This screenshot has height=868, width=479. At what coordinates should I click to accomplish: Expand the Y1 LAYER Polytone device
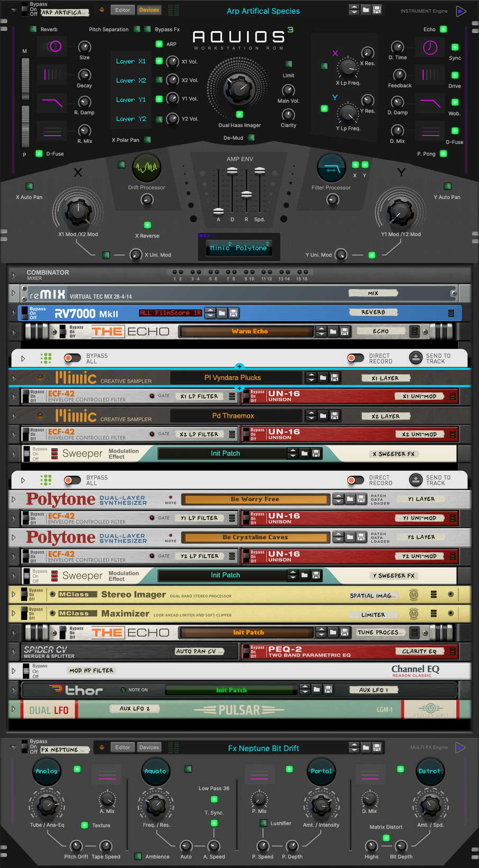pyautogui.click(x=14, y=499)
